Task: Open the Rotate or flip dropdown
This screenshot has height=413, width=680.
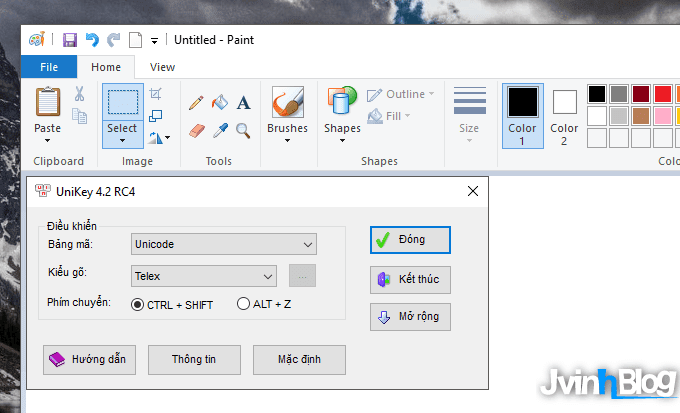Action: 159,138
